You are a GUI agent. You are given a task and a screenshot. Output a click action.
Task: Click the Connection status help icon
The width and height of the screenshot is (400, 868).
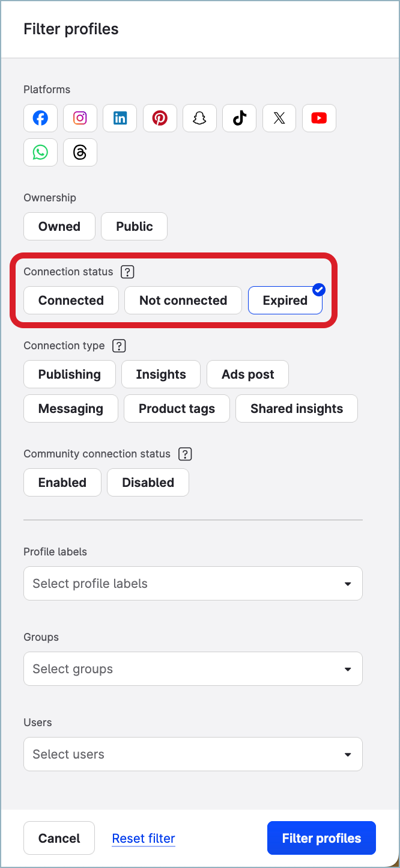coord(127,272)
